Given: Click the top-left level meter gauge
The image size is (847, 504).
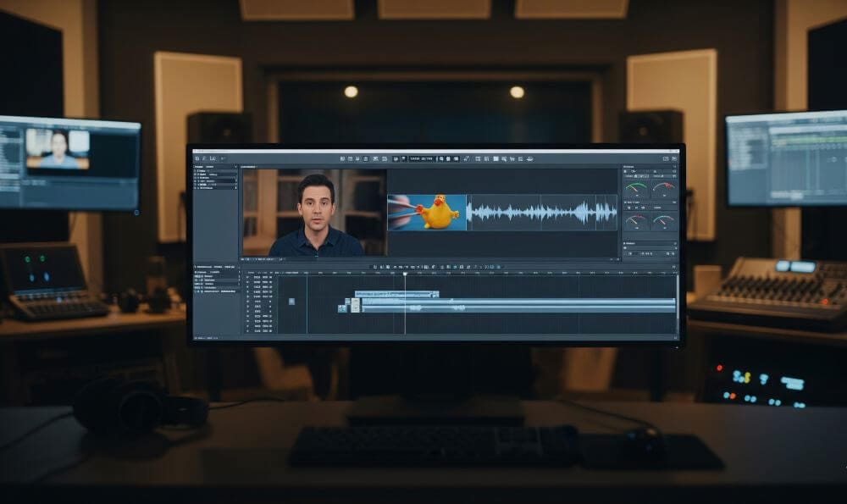Looking at the screenshot, I should click(x=635, y=188).
